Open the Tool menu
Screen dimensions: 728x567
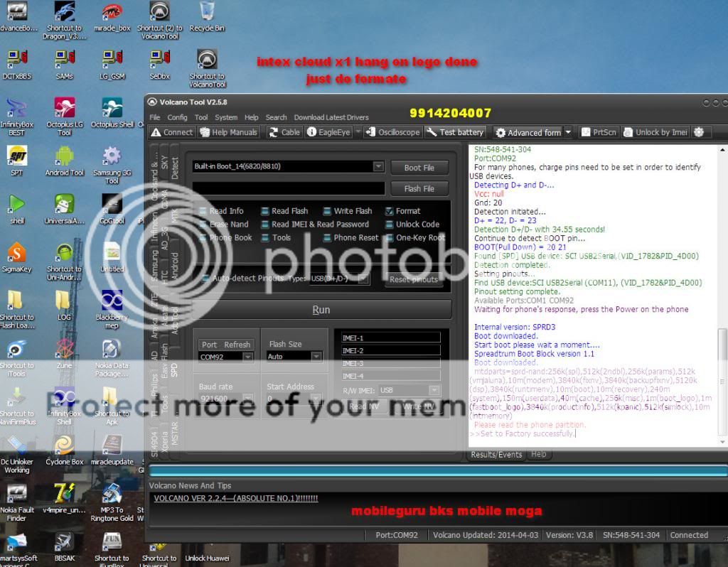click(201, 117)
